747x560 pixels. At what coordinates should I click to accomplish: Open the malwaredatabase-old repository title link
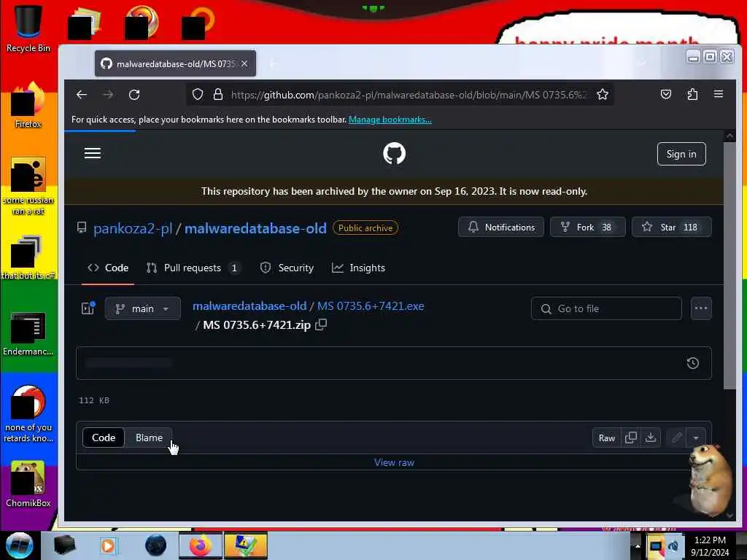[255, 228]
